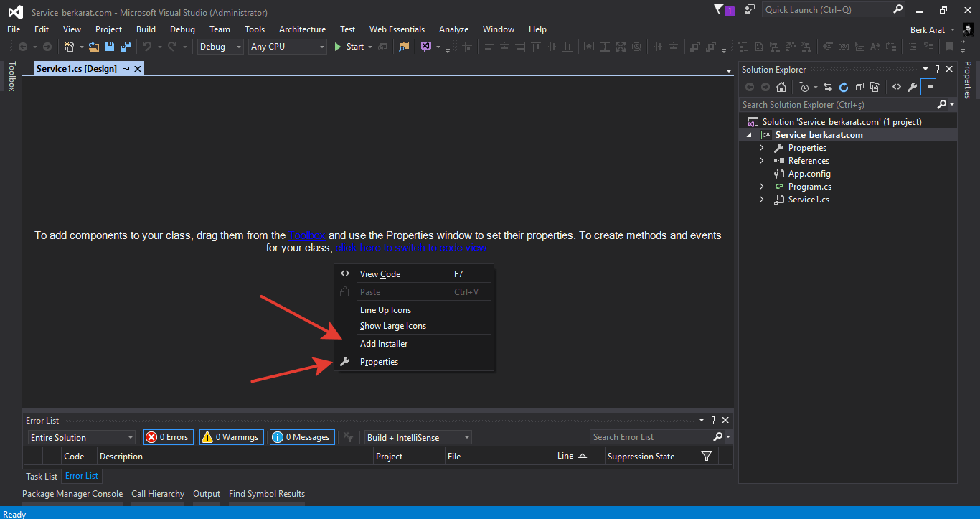Click the Search Solution Explorer field
The image size is (980, 519).
[x=838, y=105]
